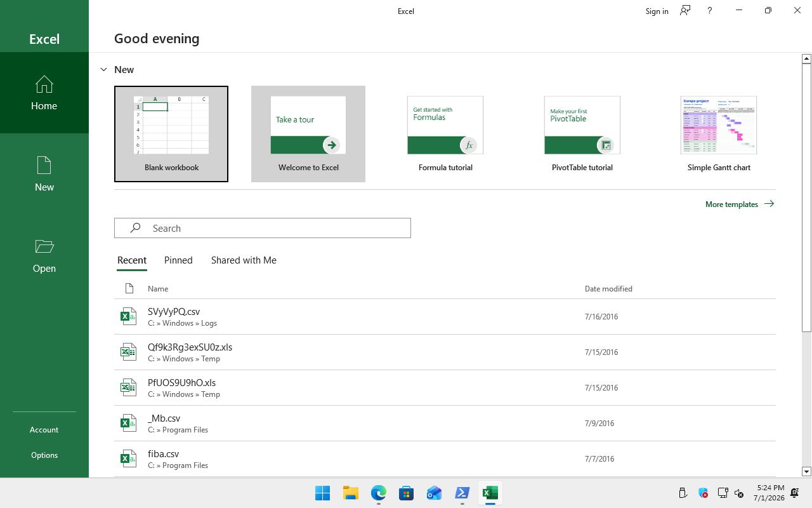Image resolution: width=812 pixels, height=508 pixels.
Task: Click the file type icon column header
Action: (x=129, y=288)
